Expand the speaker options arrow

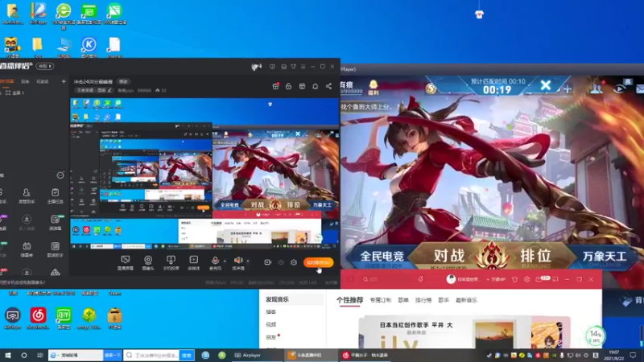[248, 261]
